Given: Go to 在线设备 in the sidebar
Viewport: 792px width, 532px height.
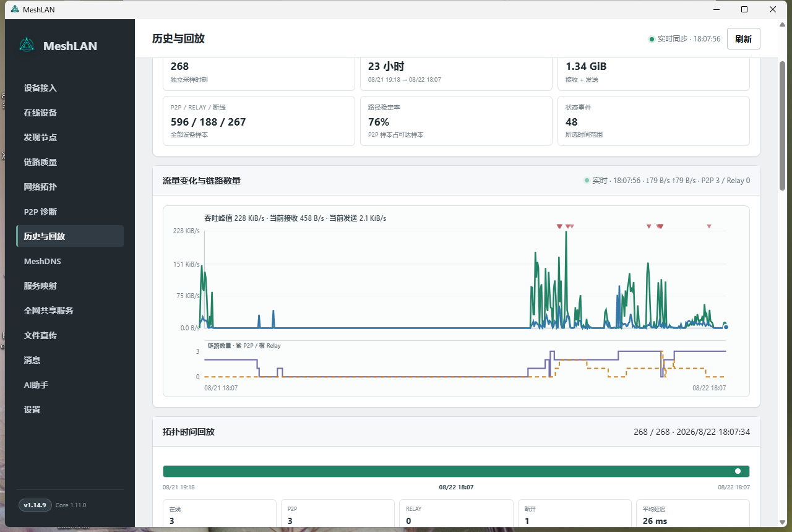Looking at the screenshot, I should 70,113.
